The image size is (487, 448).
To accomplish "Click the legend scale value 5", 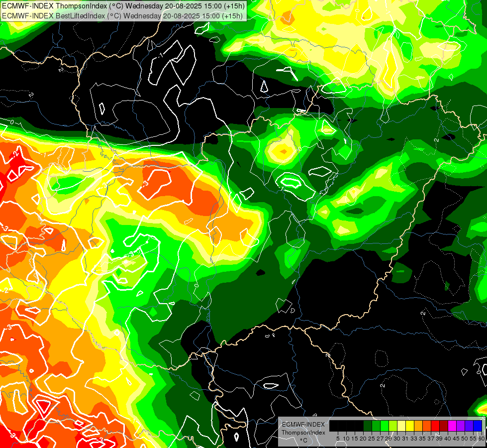I will (x=338, y=439).
